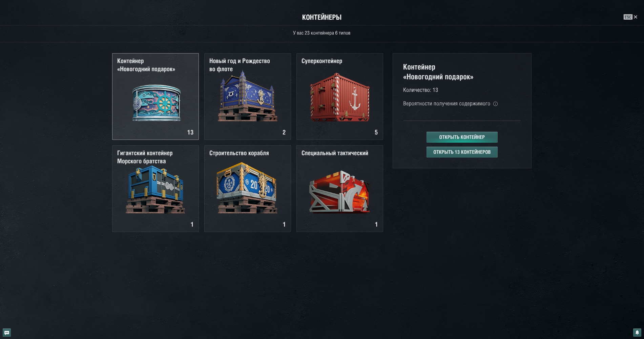Click the «Строительство корабля» tile title
Image resolution: width=644 pixels, height=339 pixels.
[x=239, y=153]
